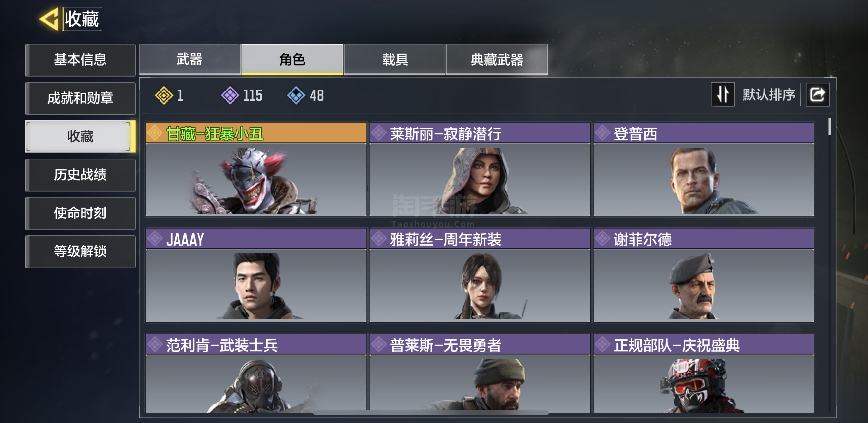Click the purple epic rarity diamond icon
The image size is (868, 423).
230,95
